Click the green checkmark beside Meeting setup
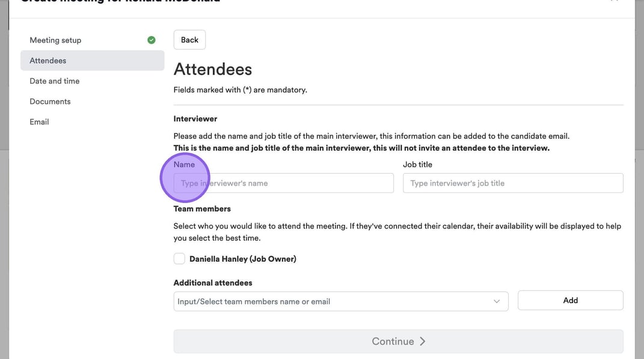This screenshot has width=644, height=359. coord(152,40)
